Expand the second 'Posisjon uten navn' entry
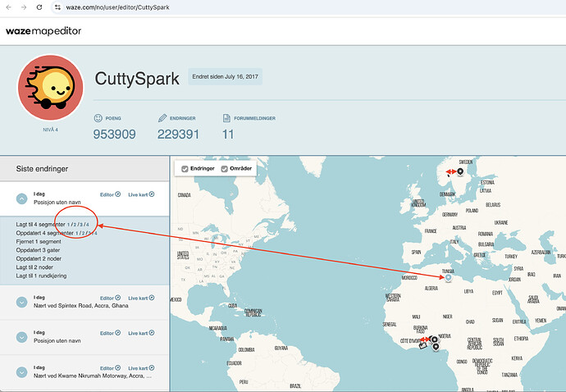The height and width of the screenshot is (392, 566). [x=22, y=337]
